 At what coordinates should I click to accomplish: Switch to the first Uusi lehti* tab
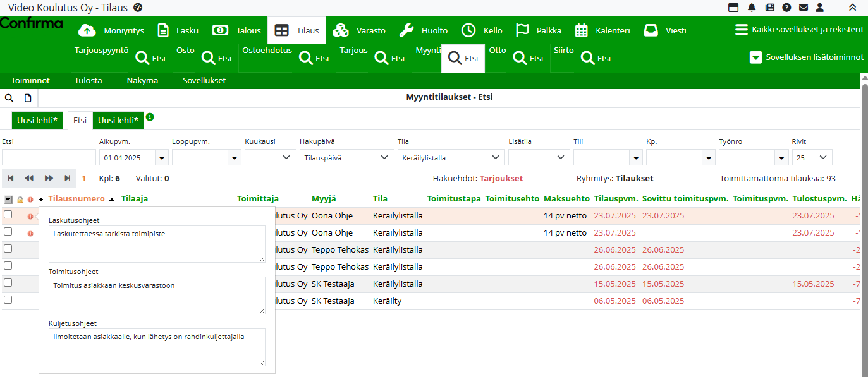[37, 121]
